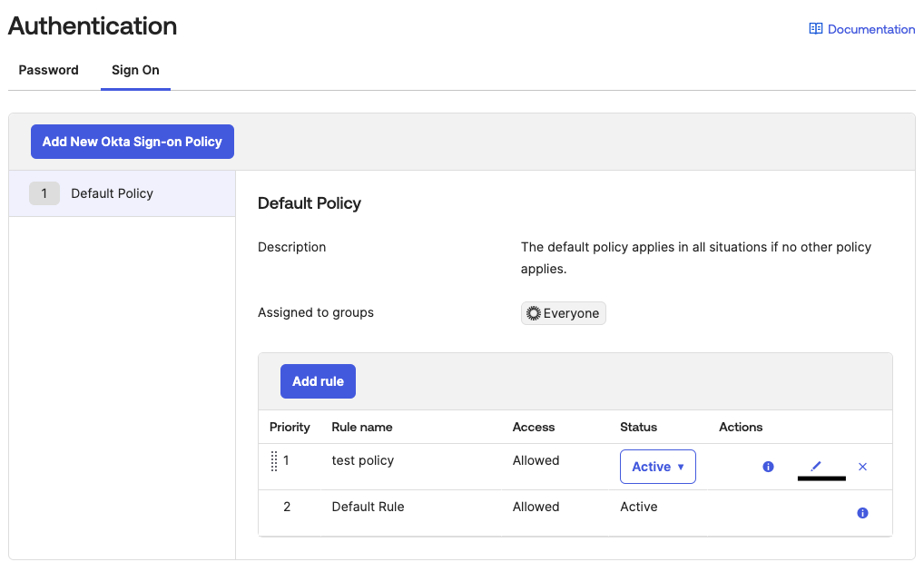Open the Active status dropdown for test policy

657,467
